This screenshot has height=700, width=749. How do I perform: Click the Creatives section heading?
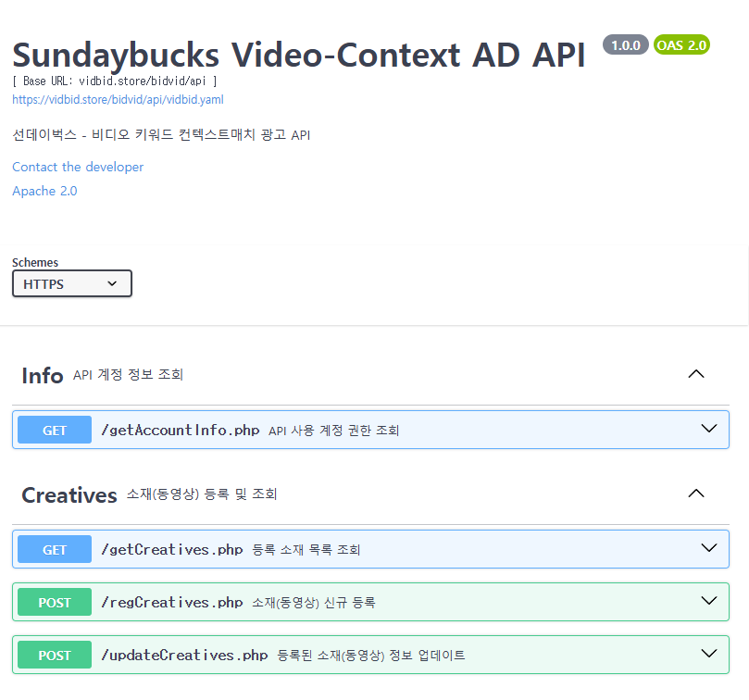pos(69,495)
